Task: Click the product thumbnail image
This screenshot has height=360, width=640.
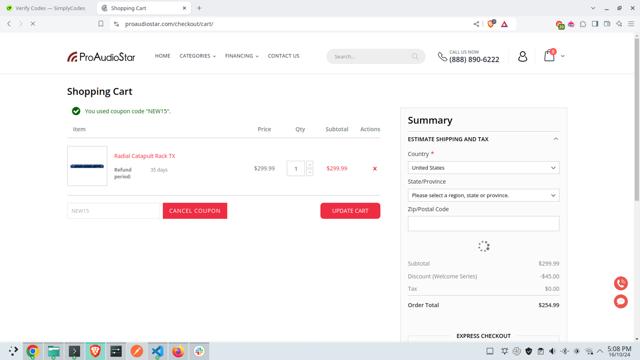Action: click(x=87, y=166)
